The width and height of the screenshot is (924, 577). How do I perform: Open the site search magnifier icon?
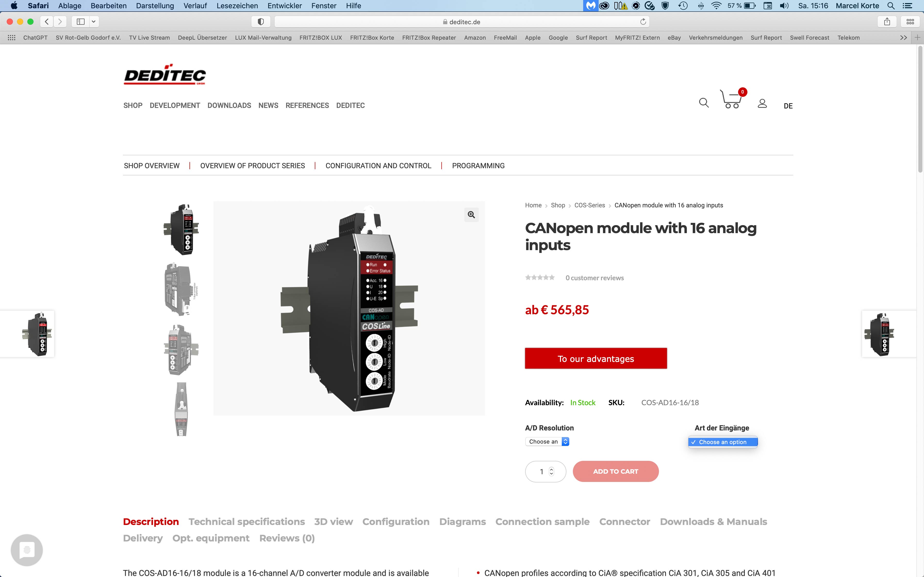click(704, 103)
